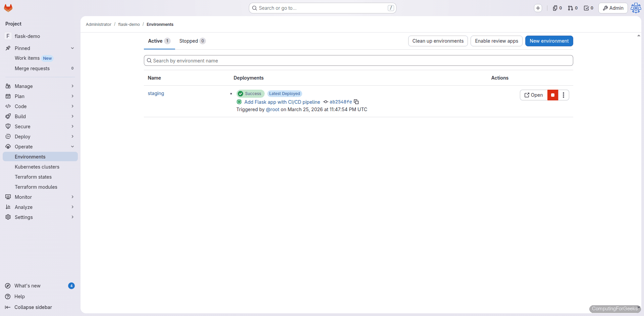
Task: Open the To-Do List icon
Action: [588, 8]
